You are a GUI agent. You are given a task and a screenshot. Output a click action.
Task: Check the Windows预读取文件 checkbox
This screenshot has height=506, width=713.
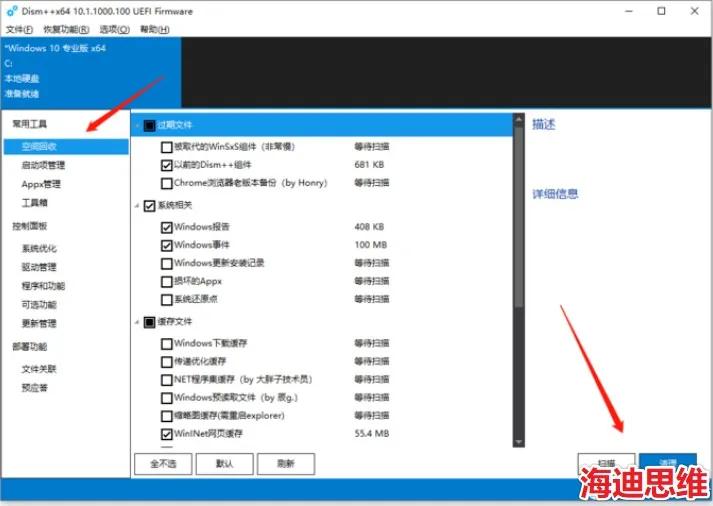[x=167, y=398]
